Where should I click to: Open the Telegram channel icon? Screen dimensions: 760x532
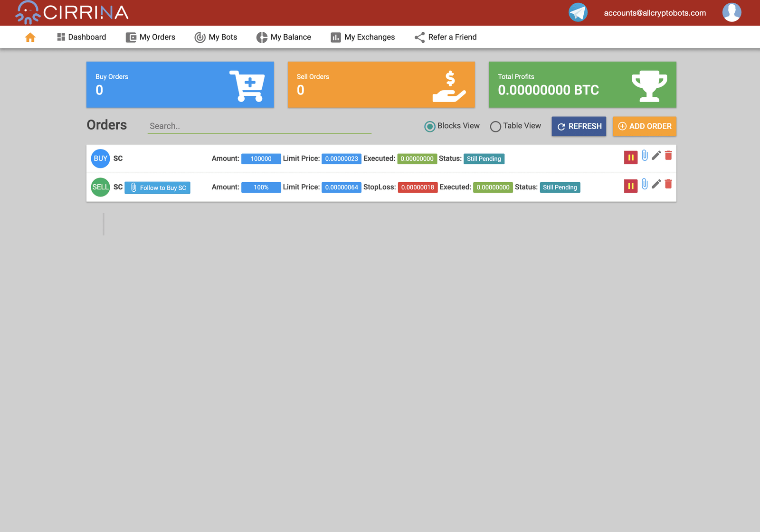[x=578, y=12]
